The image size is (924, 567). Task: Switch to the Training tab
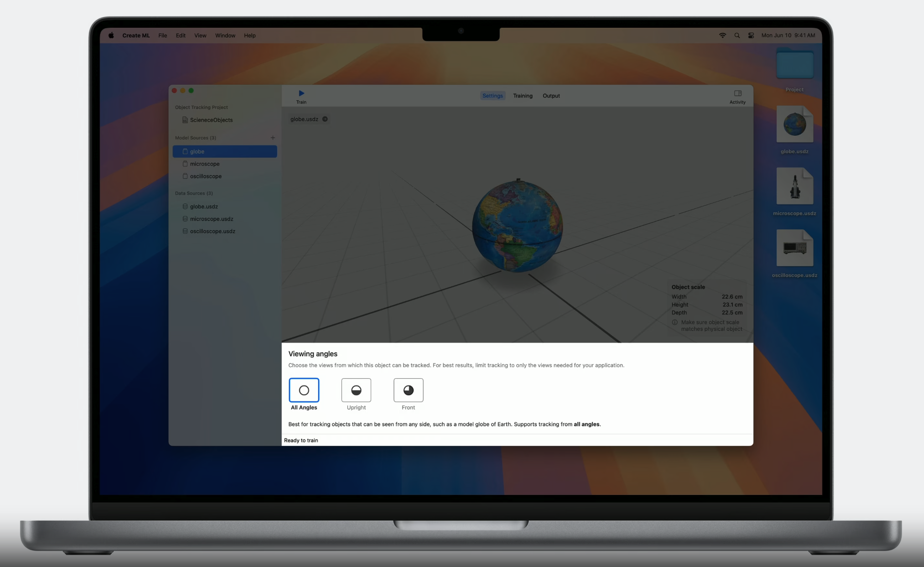point(523,96)
